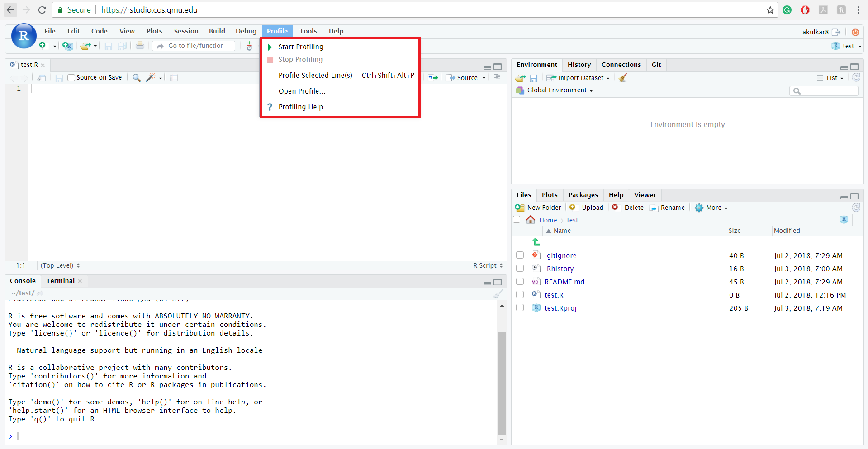868x449 pixels.
Task: Open the List view dropdown
Action: point(830,78)
